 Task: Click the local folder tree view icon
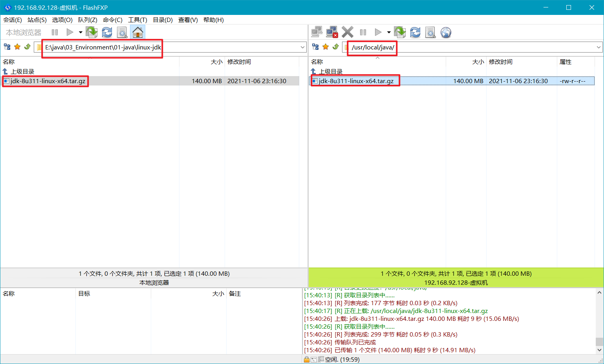7,47
